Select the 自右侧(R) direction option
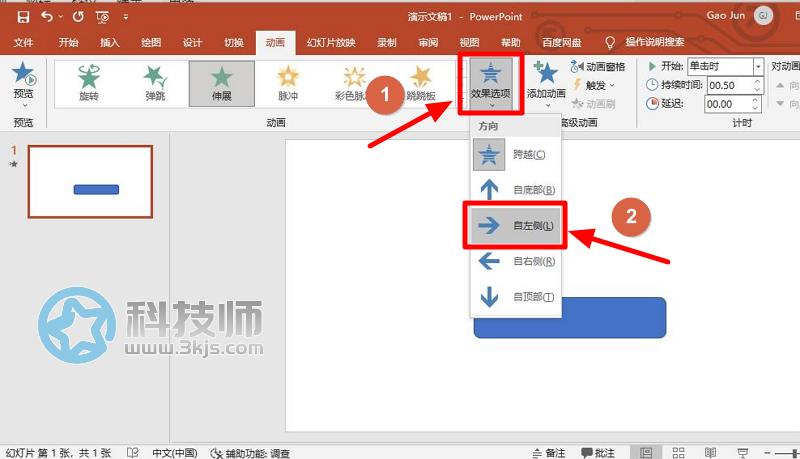Screen dimensions: 800x459 tap(516, 261)
